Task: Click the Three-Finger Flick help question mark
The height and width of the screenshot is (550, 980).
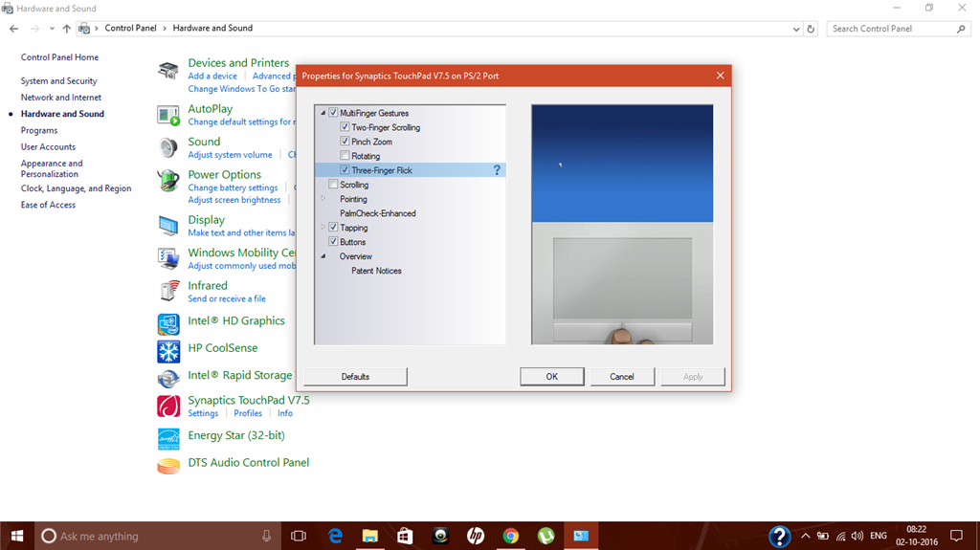Action: point(497,170)
